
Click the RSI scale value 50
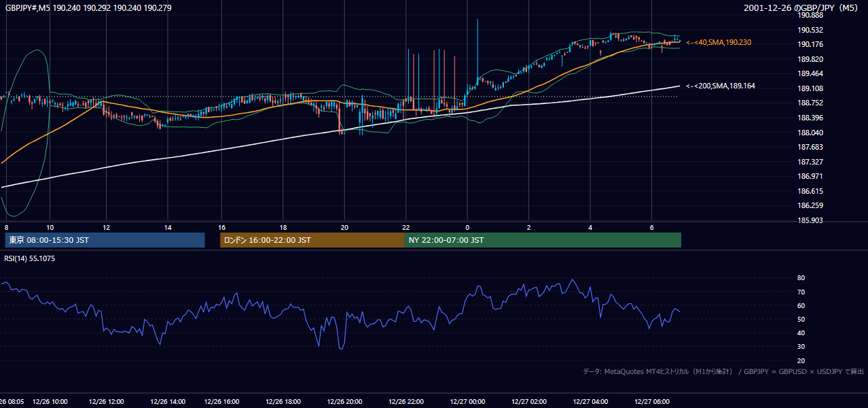pos(801,319)
